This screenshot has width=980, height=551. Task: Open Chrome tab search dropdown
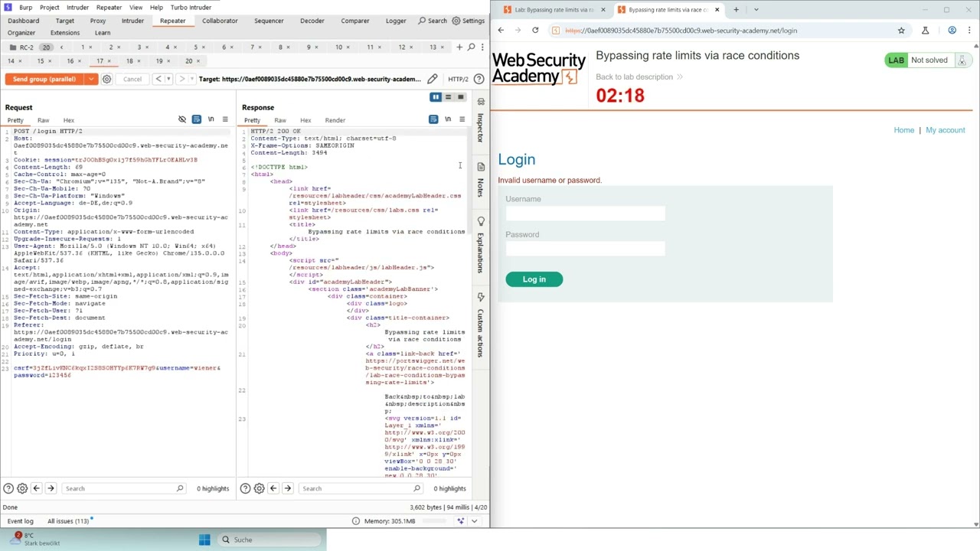click(x=756, y=10)
